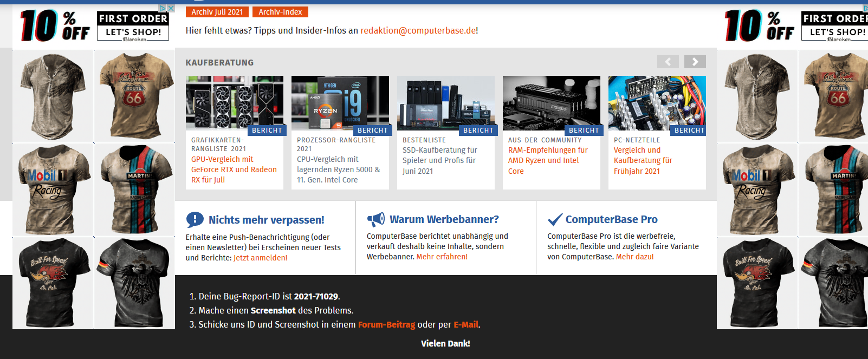The height and width of the screenshot is (359, 868).
Task: Open SSD-Kaufberatung Juni 2021 link
Action: pyautogui.click(x=440, y=160)
